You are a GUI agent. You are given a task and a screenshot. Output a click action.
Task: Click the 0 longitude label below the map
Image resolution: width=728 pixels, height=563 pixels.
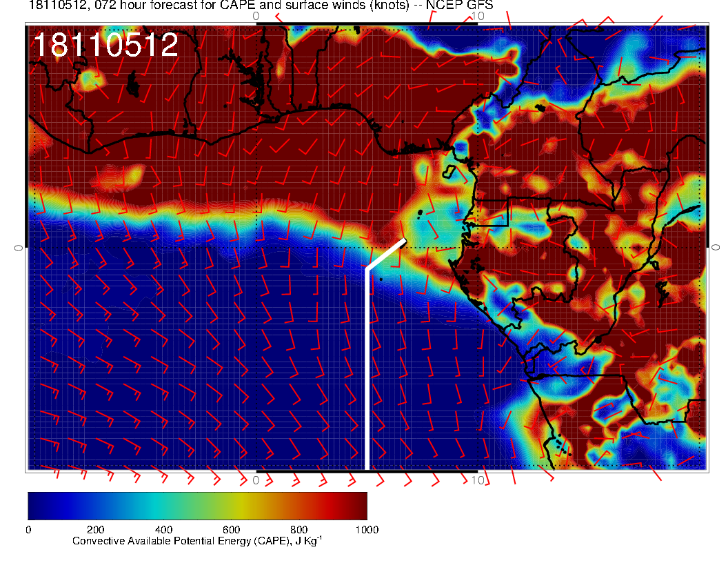click(x=256, y=480)
